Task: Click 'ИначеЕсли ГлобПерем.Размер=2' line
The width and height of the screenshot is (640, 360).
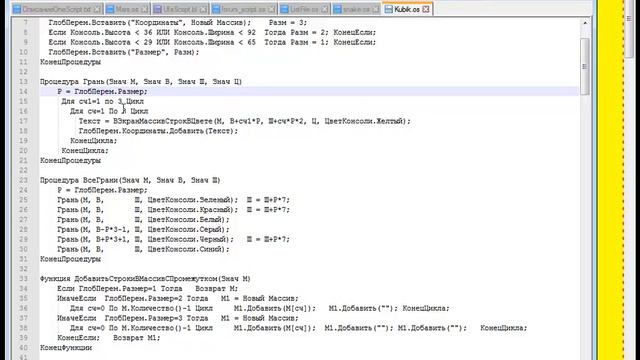Action: tap(178, 298)
